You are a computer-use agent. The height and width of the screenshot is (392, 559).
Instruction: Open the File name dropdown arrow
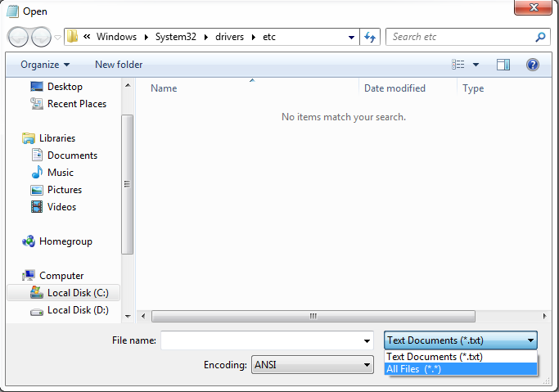(367, 341)
